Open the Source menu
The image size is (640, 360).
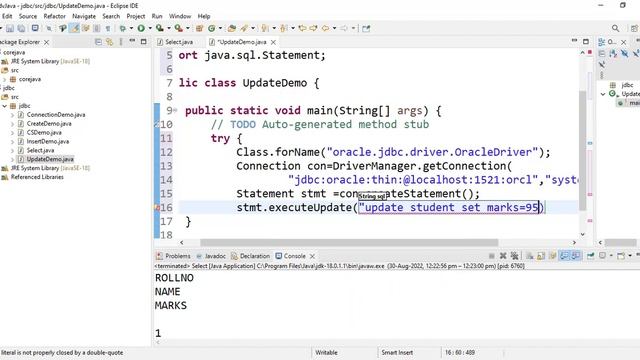tap(28, 16)
